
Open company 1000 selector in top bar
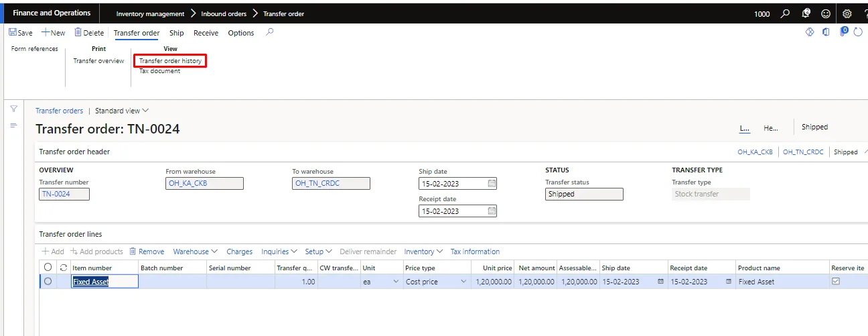point(762,13)
